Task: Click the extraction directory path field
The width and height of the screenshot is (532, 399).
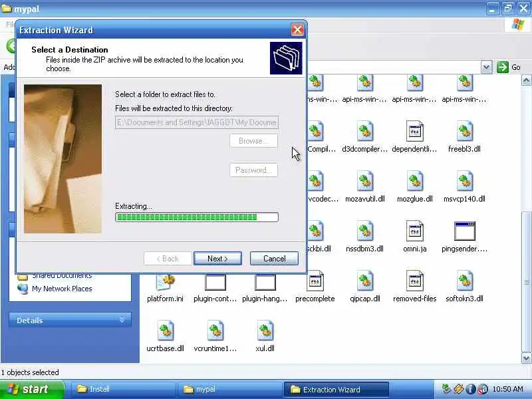Action: pos(197,122)
